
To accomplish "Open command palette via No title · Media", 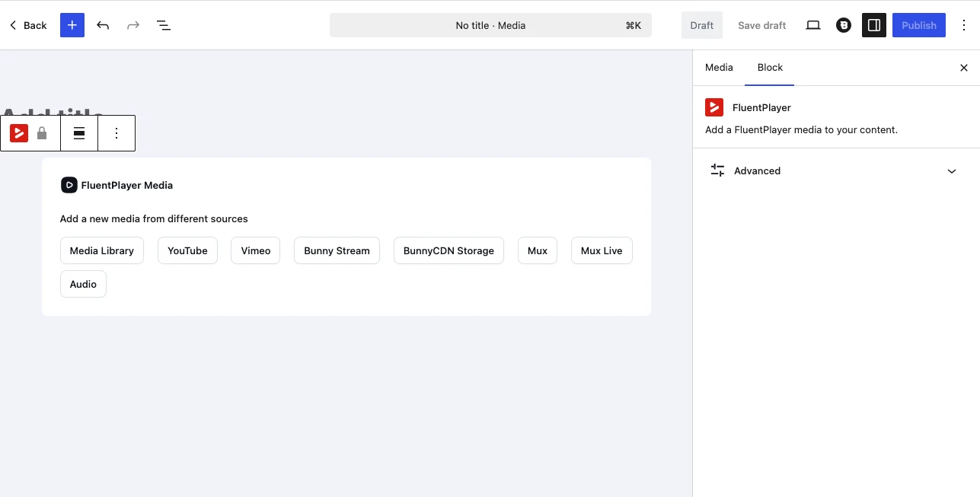I will tap(490, 25).
